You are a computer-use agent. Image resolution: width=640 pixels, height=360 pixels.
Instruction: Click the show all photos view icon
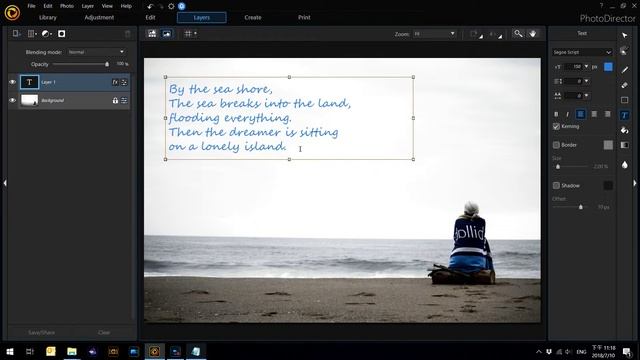tap(152, 34)
